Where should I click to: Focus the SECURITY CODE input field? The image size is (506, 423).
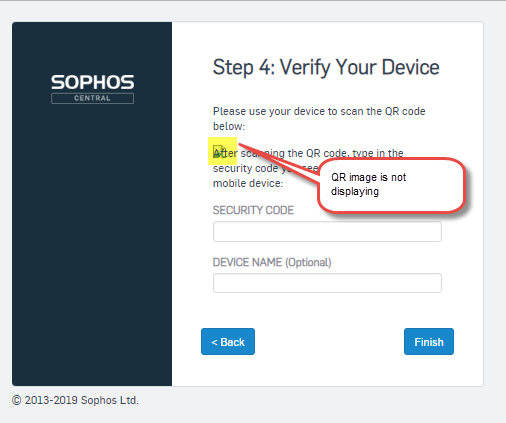327,231
